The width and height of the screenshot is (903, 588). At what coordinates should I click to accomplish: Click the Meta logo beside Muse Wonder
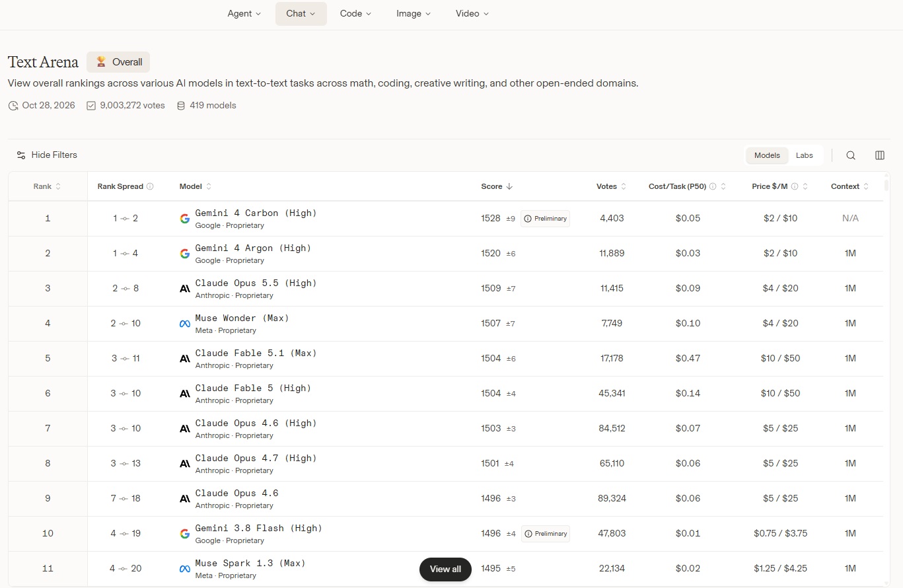(x=185, y=324)
